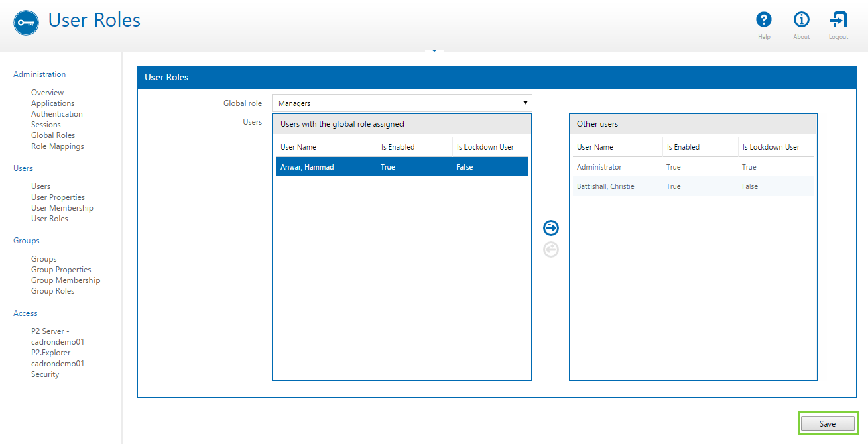Open Role Mappings in sidebar
Viewport: 868px width, 444px height.
click(x=57, y=146)
